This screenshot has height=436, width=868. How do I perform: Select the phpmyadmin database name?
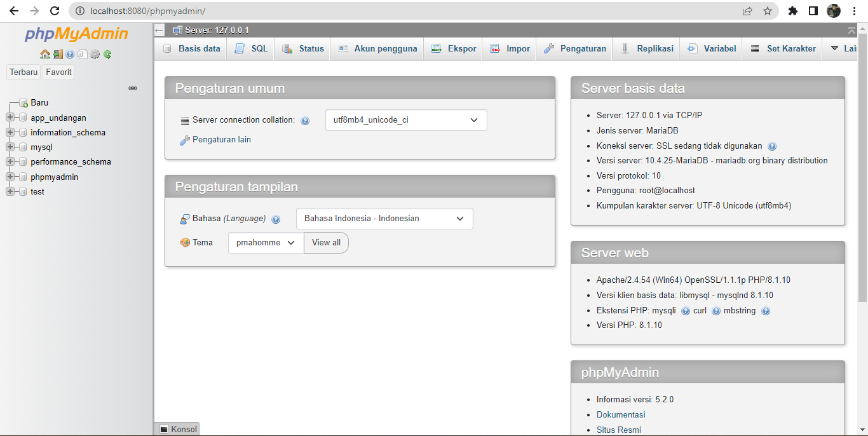[x=54, y=177]
